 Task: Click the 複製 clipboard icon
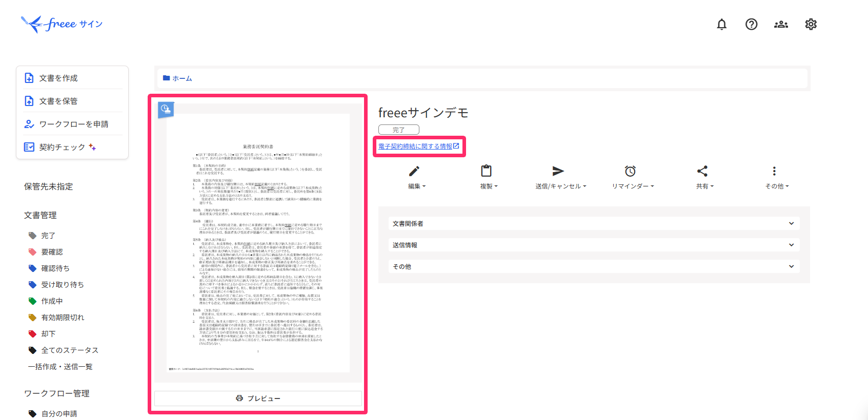point(486,171)
